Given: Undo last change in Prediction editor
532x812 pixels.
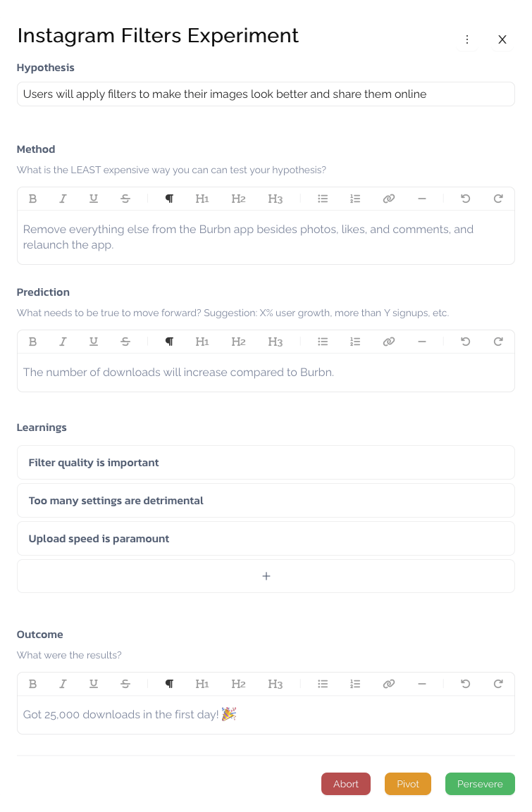Looking at the screenshot, I should pos(465,342).
